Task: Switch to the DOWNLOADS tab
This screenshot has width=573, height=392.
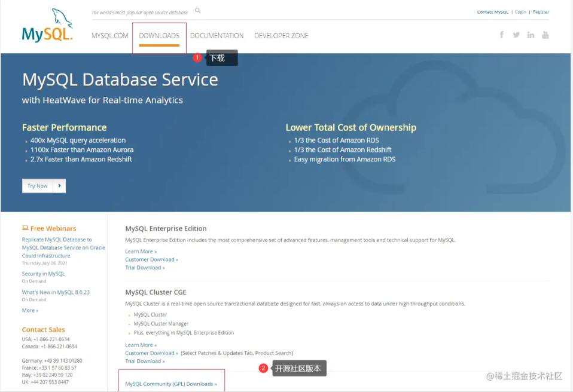Action: point(159,36)
